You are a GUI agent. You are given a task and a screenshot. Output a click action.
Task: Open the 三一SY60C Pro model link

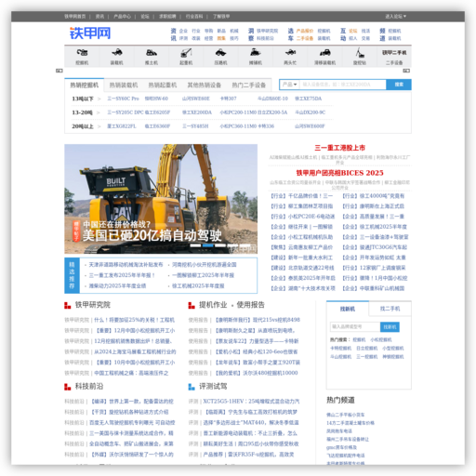coord(123,99)
